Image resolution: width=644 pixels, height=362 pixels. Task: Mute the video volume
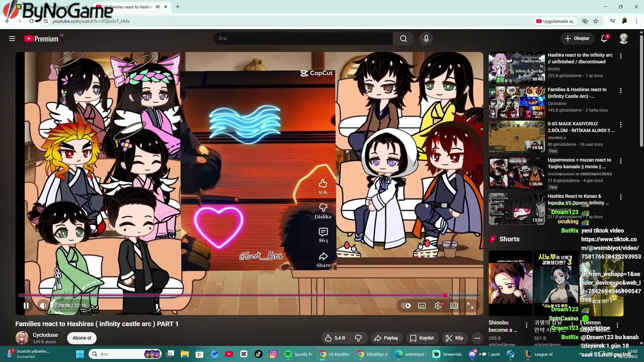(x=43, y=305)
